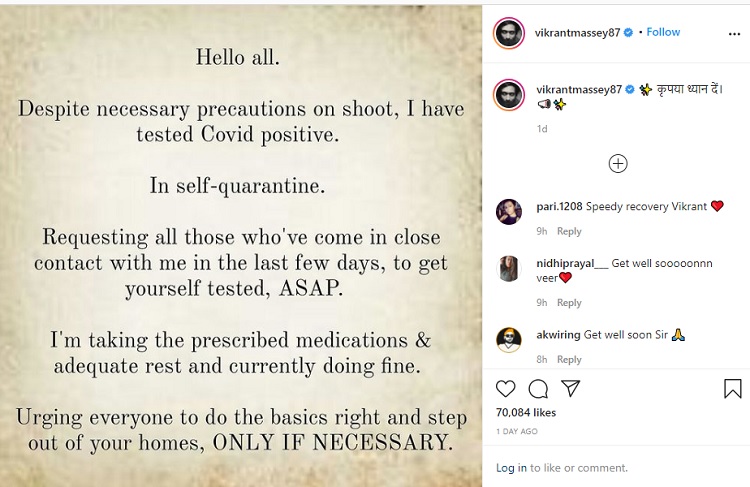This screenshot has height=487, width=750.
Task: Reply to akwiring's comment
Action: point(569,359)
